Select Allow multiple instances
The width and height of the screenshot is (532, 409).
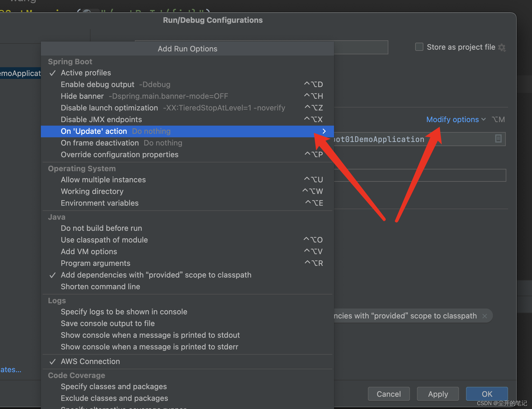[x=187, y=180]
